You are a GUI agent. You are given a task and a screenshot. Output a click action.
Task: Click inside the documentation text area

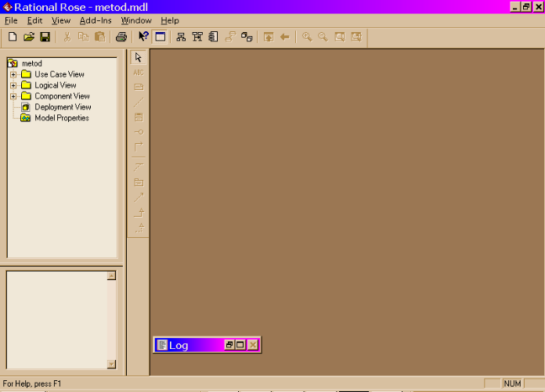click(x=57, y=320)
